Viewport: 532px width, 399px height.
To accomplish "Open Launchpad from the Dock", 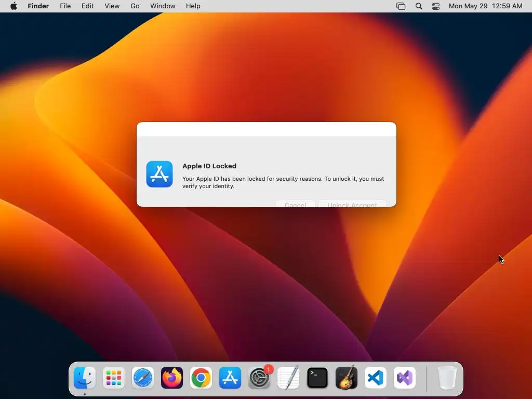I will (114, 378).
